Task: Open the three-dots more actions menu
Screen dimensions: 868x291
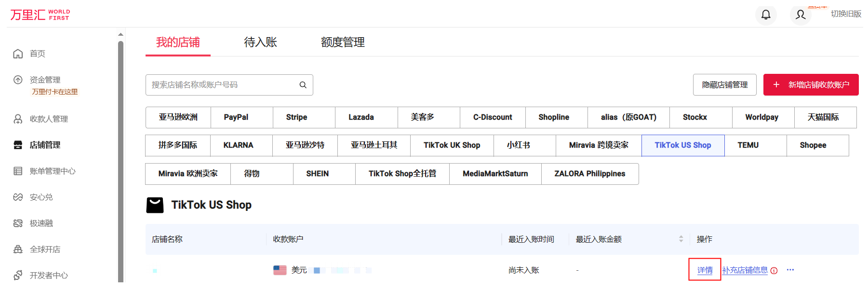Action: [790, 270]
